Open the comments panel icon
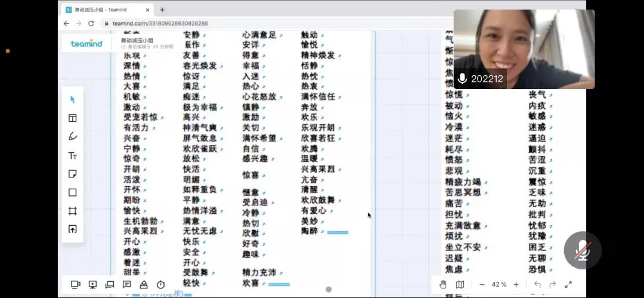 126,284
